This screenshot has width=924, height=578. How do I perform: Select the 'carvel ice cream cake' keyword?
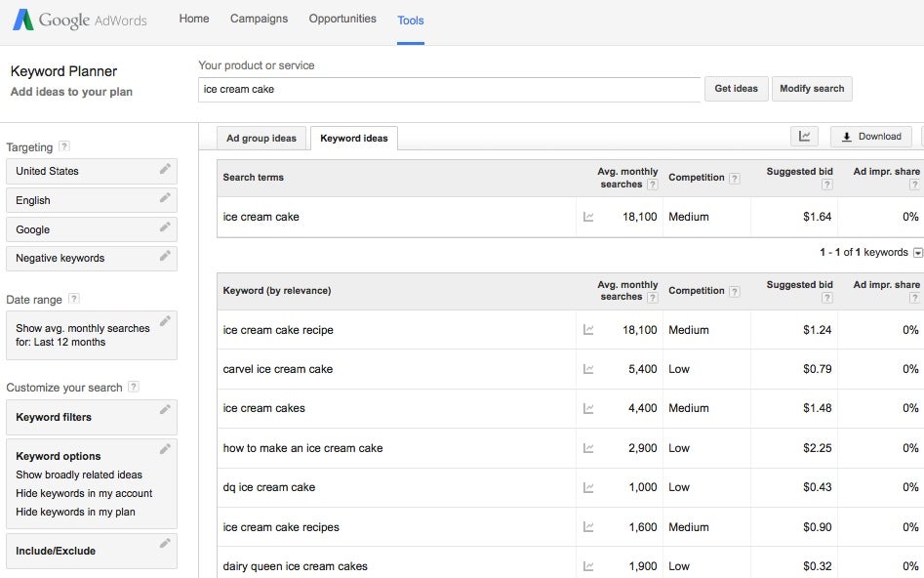[x=277, y=369]
